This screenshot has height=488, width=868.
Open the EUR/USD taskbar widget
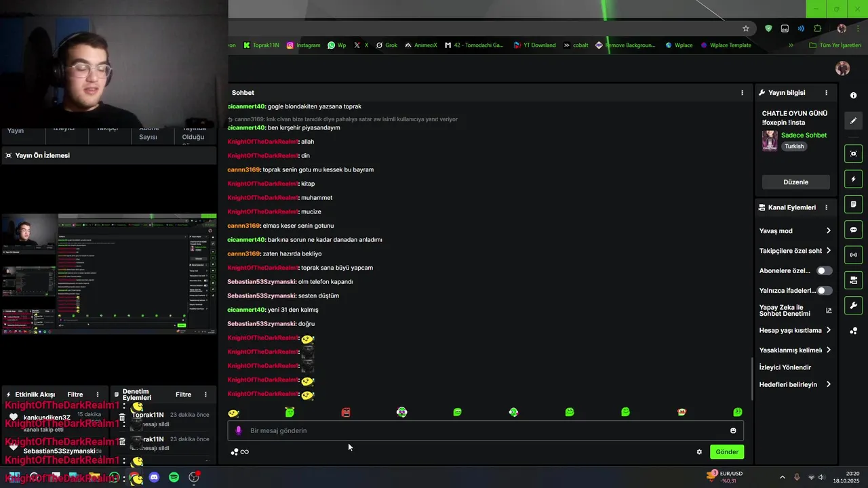pos(725,476)
